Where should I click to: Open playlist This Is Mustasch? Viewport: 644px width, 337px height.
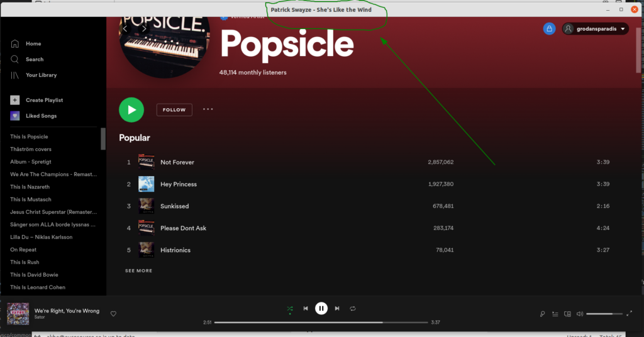(x=31, y=199)
